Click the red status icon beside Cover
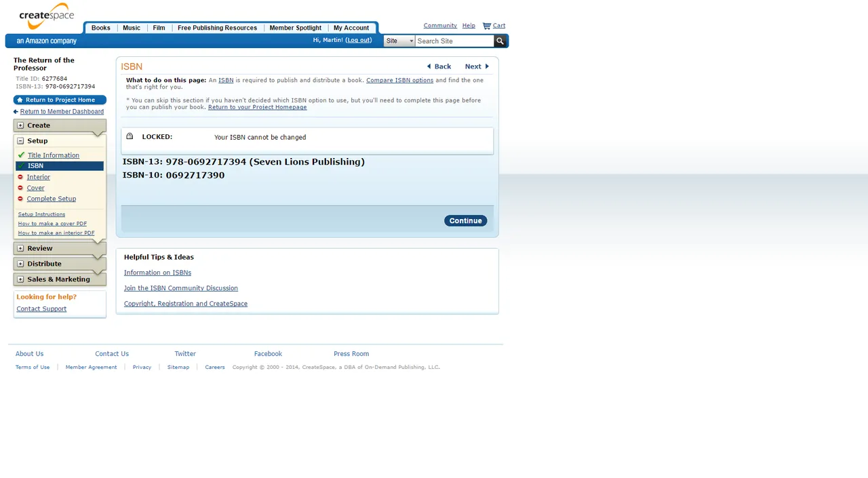 [20, 188]
